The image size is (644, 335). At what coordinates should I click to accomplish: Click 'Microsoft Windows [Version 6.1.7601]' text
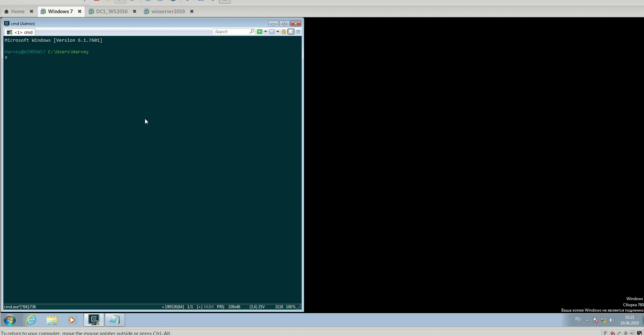53,40
